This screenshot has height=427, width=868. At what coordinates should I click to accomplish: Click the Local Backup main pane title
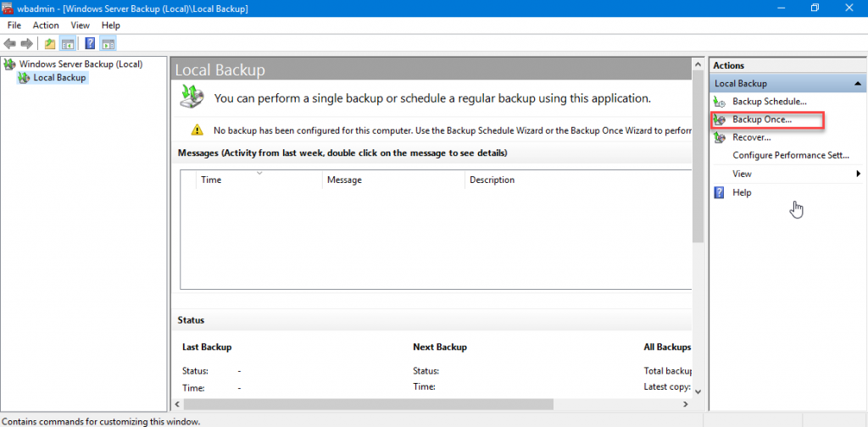pos(220,70)
